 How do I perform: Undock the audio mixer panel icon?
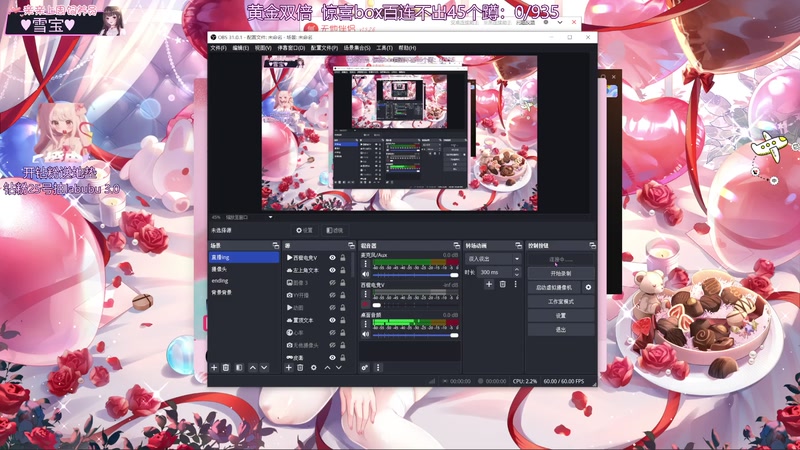456,245
